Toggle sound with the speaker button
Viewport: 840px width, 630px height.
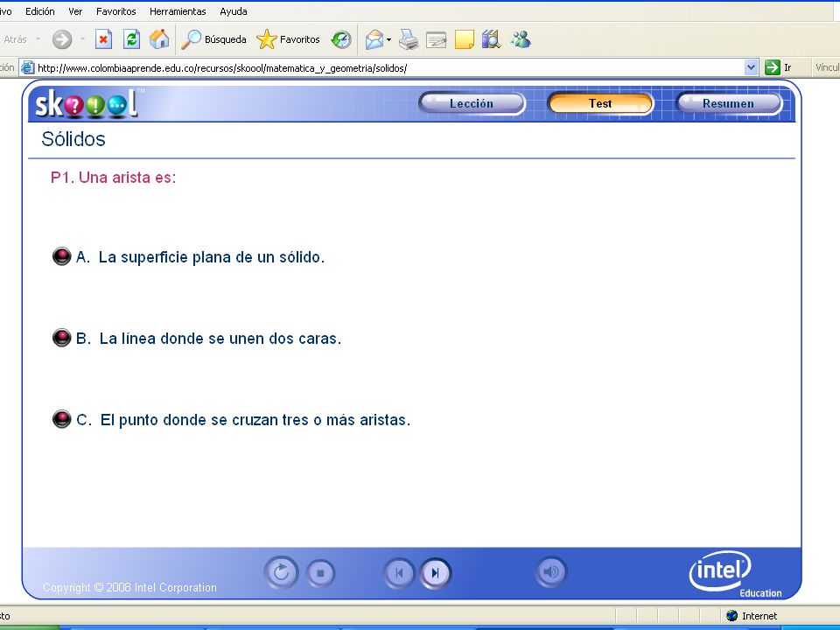tap(550, 572)
